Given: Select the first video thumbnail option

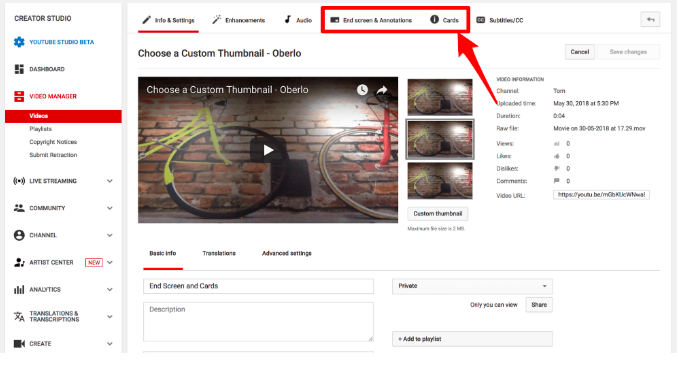Looking at the screenshot, I should [x=440, y=97].
